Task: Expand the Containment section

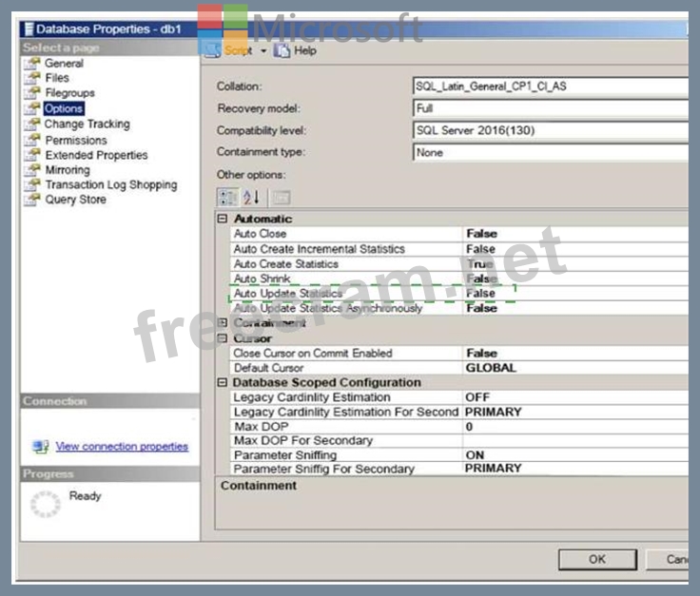Action: point(223,322)
